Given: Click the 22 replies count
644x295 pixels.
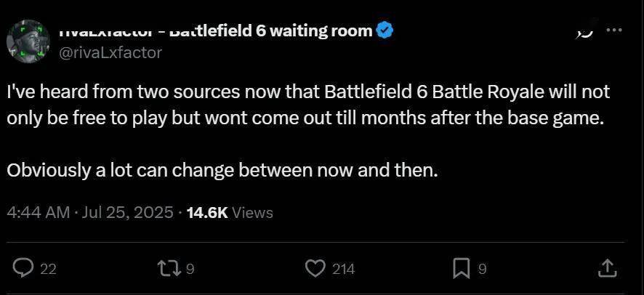Looking at the screenshot, I should (48, 269).
